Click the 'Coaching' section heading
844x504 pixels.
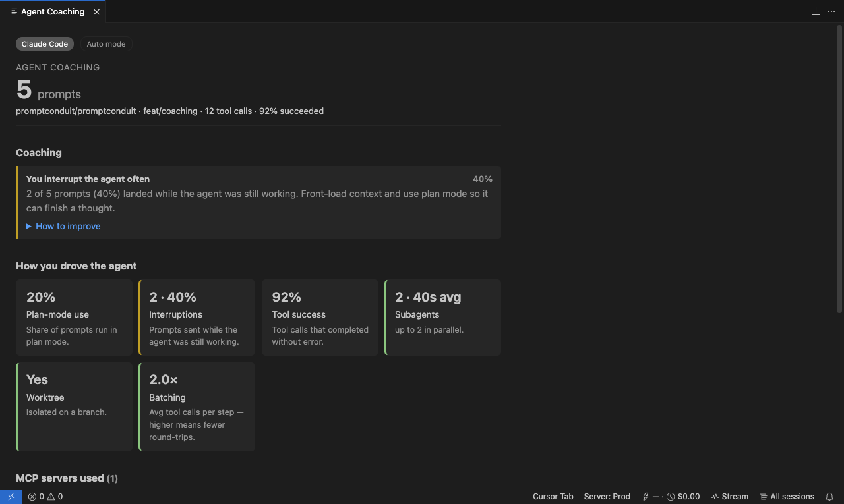[x=39, y=152]
